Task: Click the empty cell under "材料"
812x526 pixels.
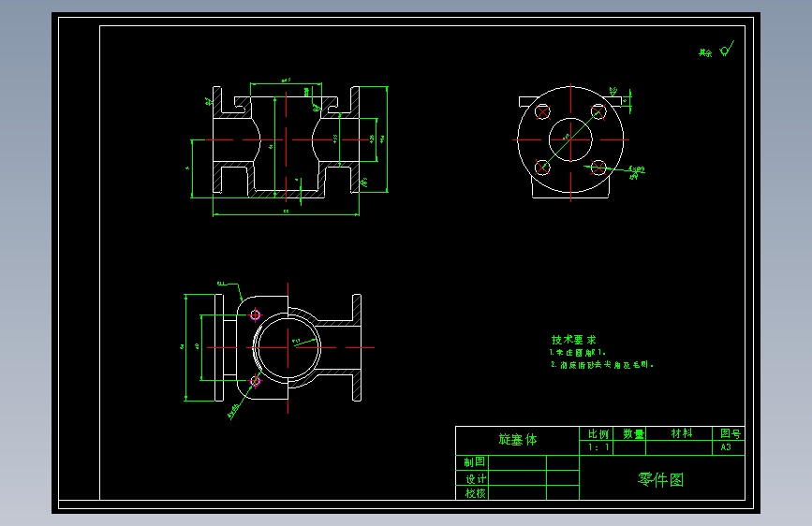Action: tap(679, 447)
